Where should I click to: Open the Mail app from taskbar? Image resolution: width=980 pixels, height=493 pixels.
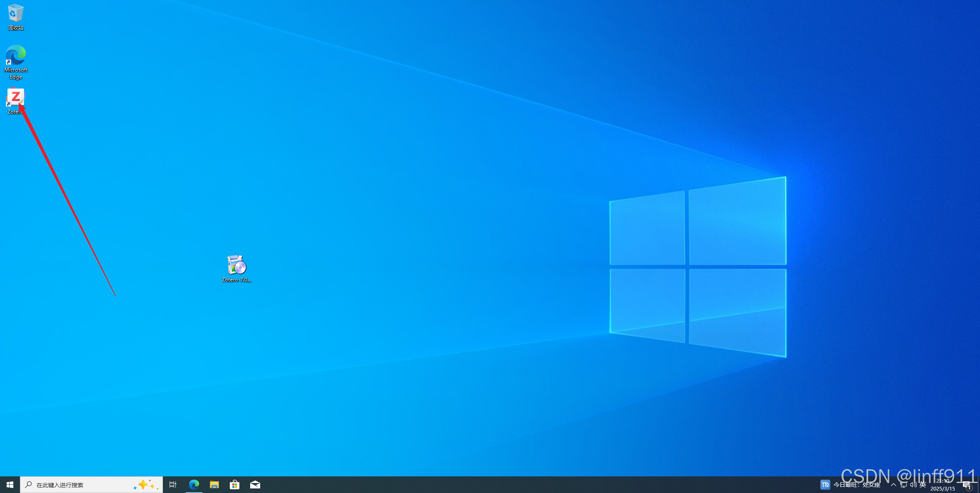tap(255, 485)
